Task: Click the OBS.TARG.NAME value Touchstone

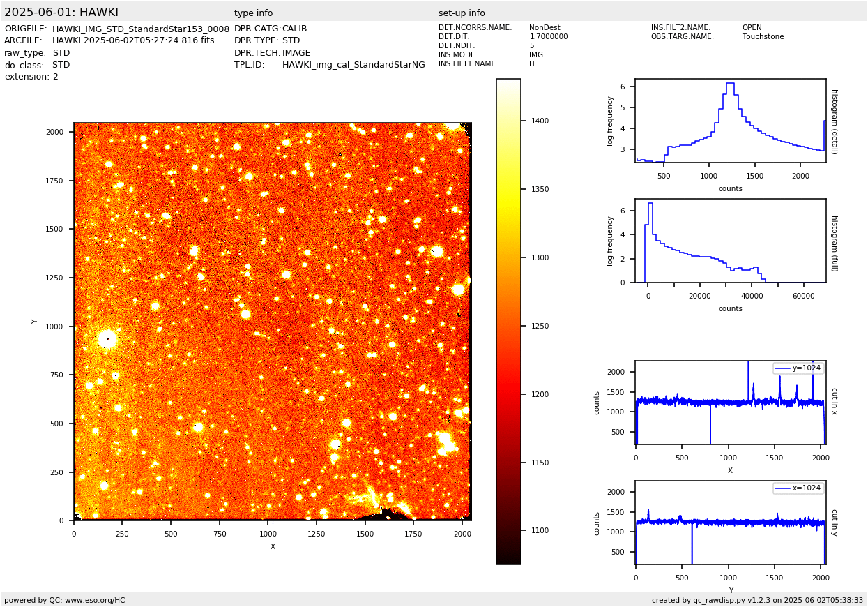Action: [x=763, y=37]
